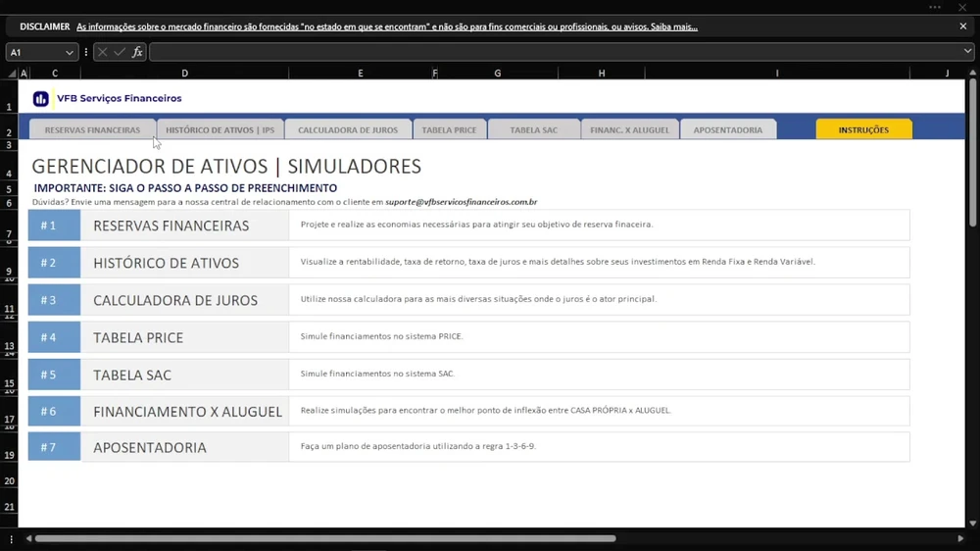Click the horizontal scrollbar thumb
The height and width of the screenshot is (551, 980).
[325, 538]
